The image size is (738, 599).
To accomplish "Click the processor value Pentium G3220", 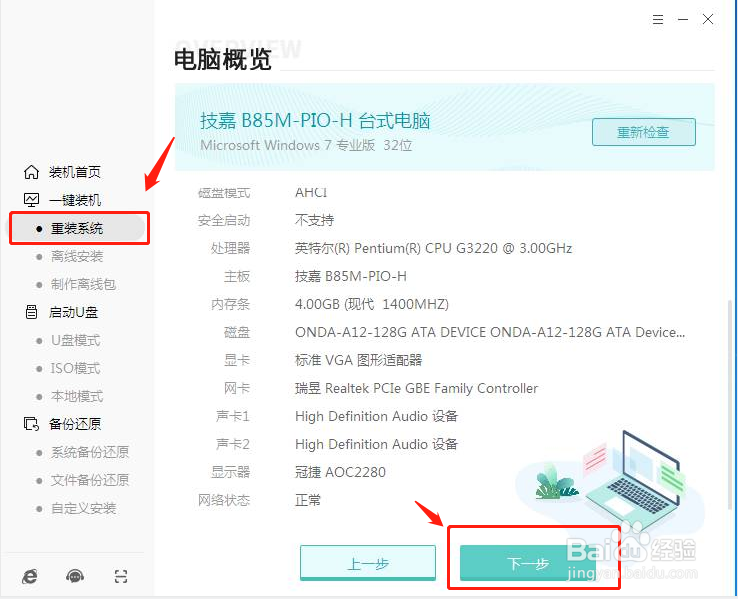I will coord(433,248).
